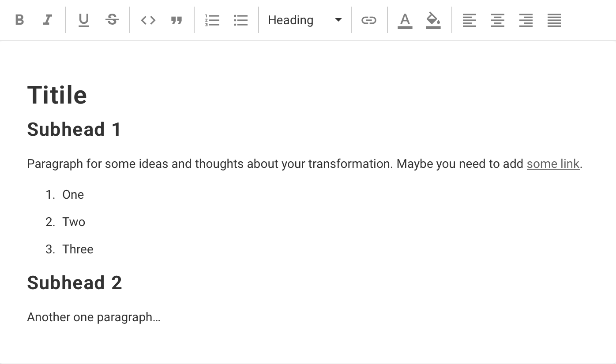The image size is (616, 364).
Task: Toggle bold formatting
Action: click(x=19, y=20)
